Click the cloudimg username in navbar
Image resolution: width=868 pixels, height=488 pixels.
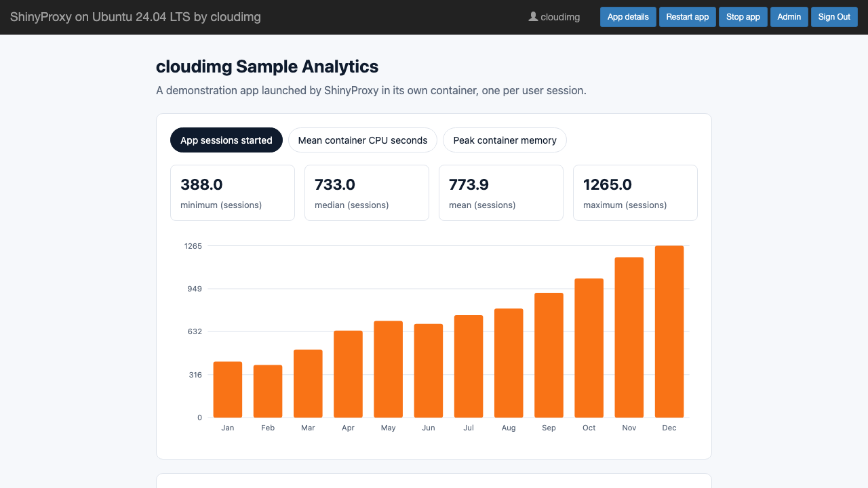[x=560, y=17]
